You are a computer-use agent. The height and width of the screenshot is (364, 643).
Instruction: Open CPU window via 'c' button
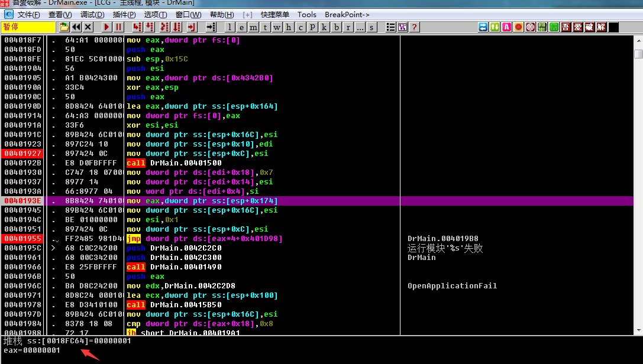click(301, 27)
